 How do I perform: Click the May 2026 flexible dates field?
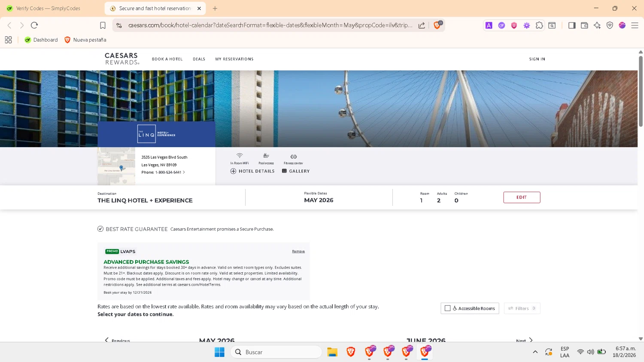point(319,198)
